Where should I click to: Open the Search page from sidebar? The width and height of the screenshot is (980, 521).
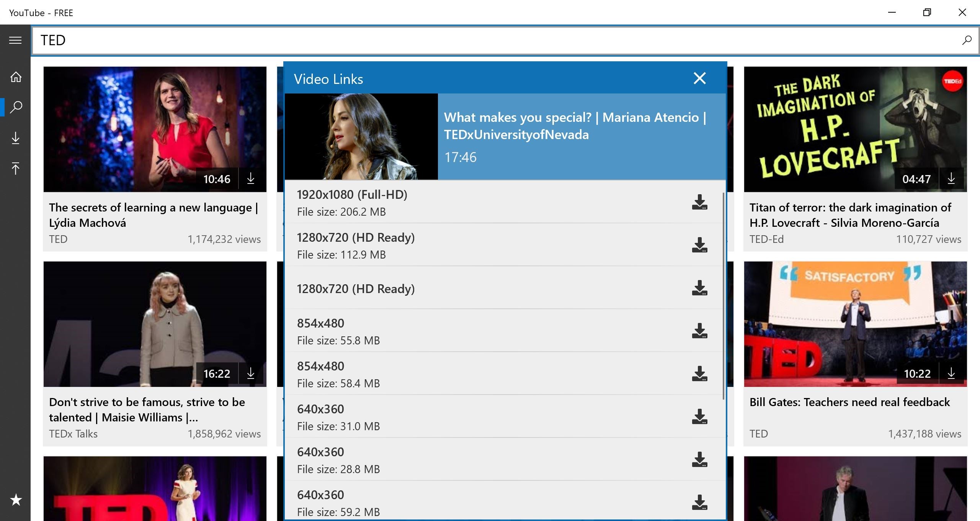tap(16, 107)
